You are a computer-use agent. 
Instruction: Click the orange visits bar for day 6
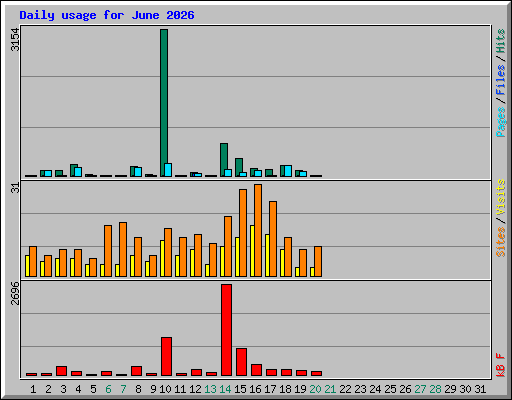point(108,251)
